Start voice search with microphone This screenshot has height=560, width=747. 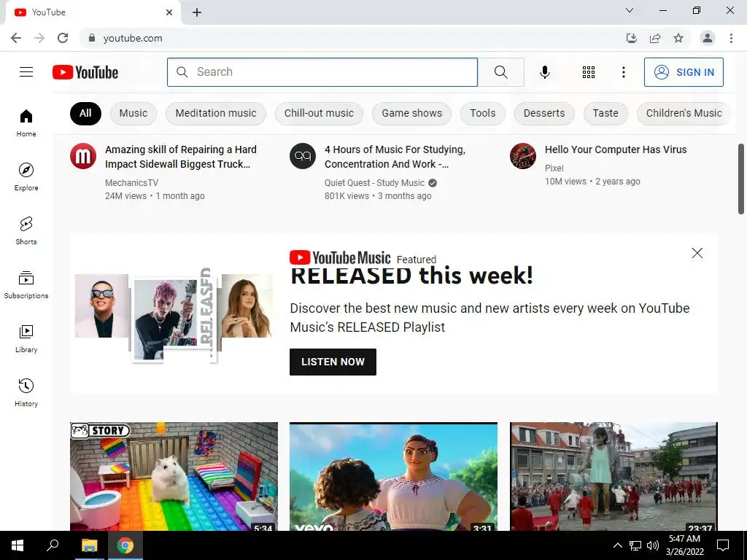(x=544, y=72)
